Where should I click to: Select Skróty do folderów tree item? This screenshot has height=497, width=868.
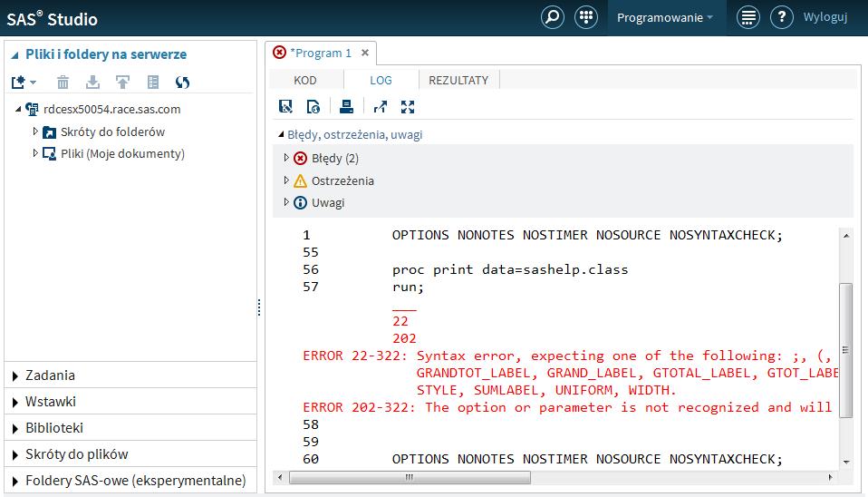pos(112,132)
